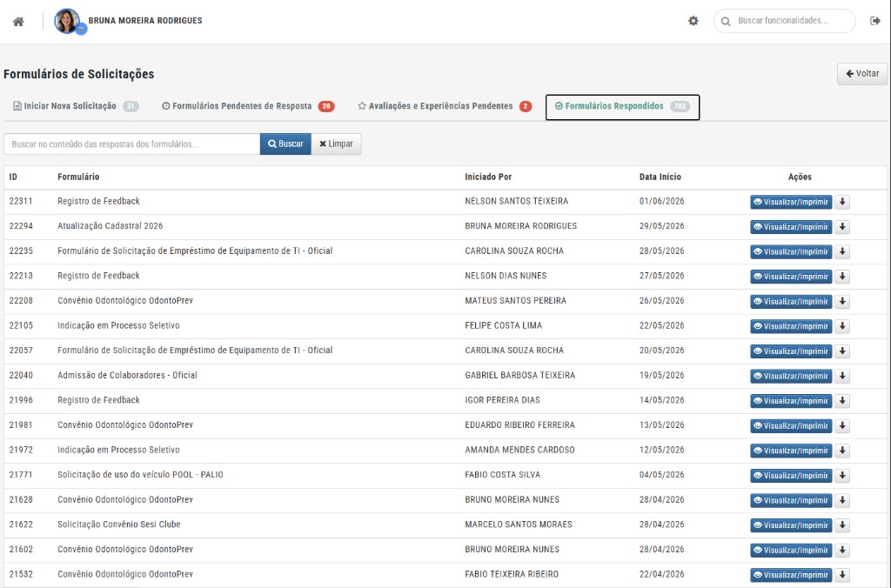This screenshot has height=588, width=891.
Task: Visualizar/Imprimir form 22311 Registro de Feedback
Action: pos(791,203)
